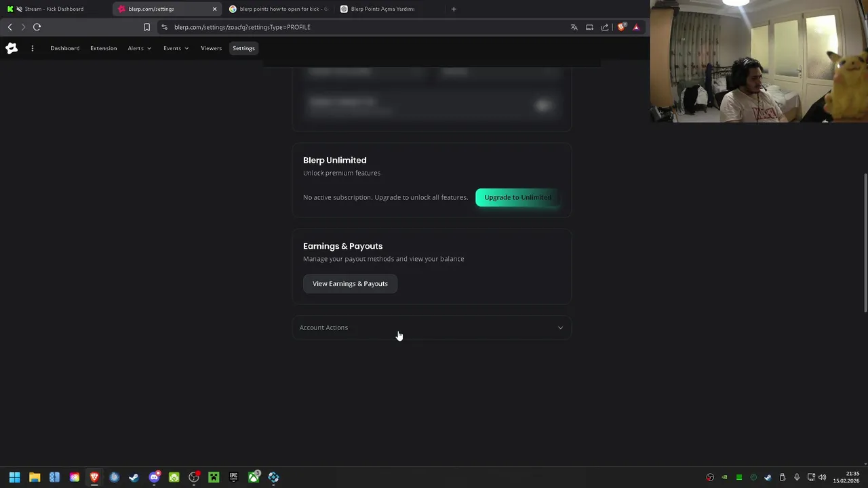Click the speaker volume tray icon
This screenshot has width=868, height=488.
pyautogui.click(x=823, y=477)
